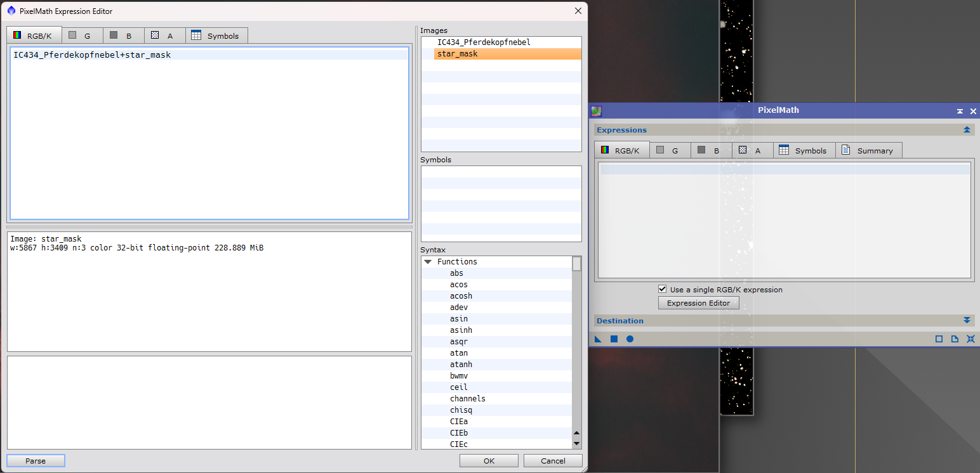
Task: Click Reset icon in PixelMath bottom bar
Action: pos(970,339)
